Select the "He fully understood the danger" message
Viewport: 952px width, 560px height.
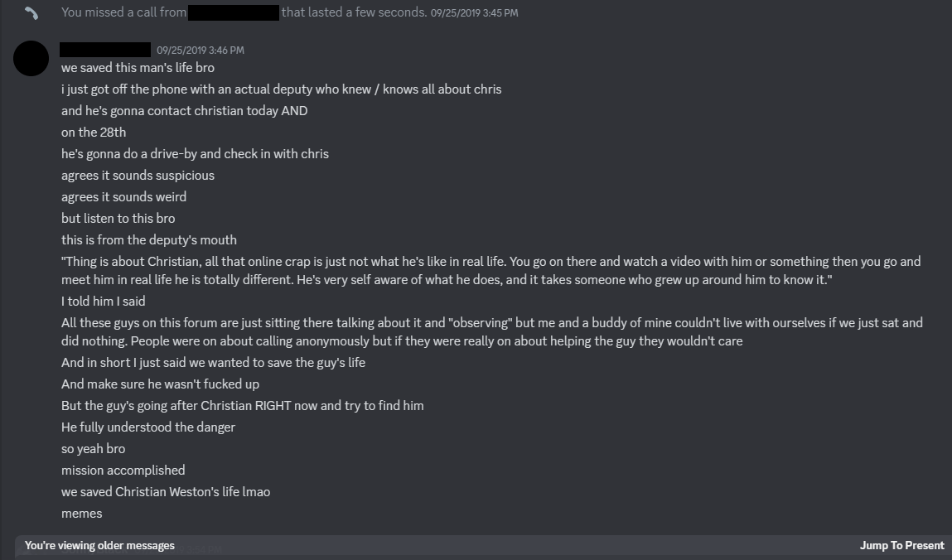[148, 427]
